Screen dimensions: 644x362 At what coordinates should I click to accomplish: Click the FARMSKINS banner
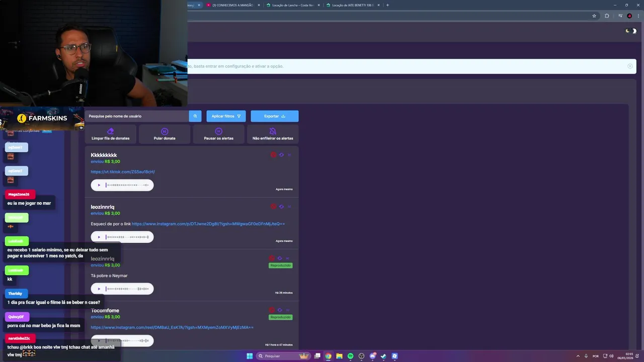tap(42, 118)
